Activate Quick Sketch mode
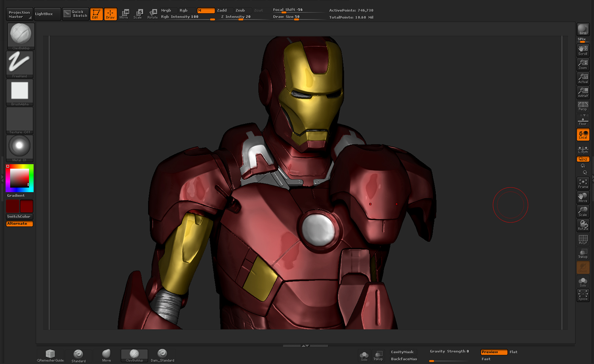The height and width of the screenshot is (364, 594). click(75, 14)
